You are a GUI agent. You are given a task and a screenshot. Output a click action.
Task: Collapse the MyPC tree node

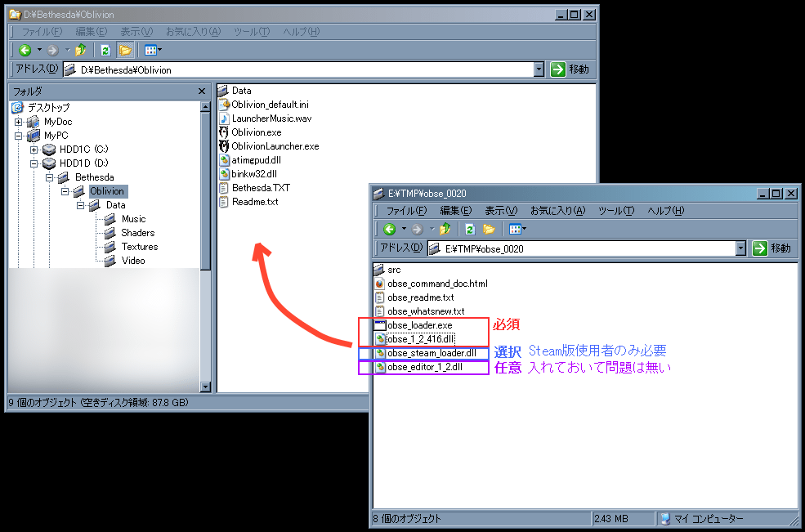(x=19, y=136)
